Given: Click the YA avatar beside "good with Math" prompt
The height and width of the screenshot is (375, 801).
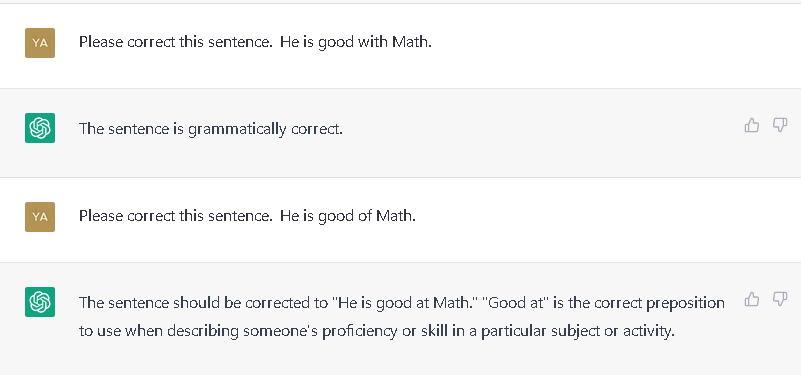Looking at the screenshot, I should tap(40, 43).
